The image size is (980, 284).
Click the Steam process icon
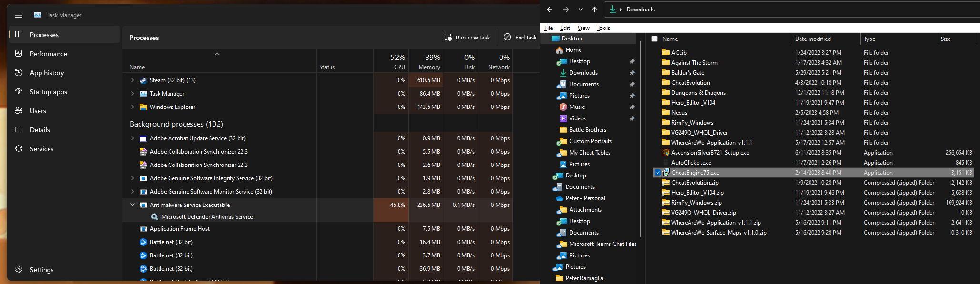(x=143, y=80)
